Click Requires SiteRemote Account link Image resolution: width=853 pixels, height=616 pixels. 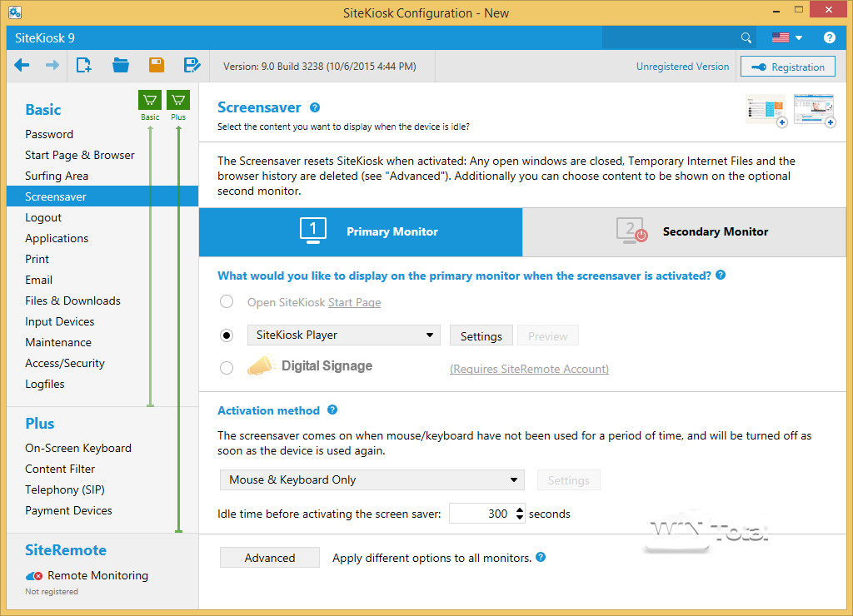point(529,369)
